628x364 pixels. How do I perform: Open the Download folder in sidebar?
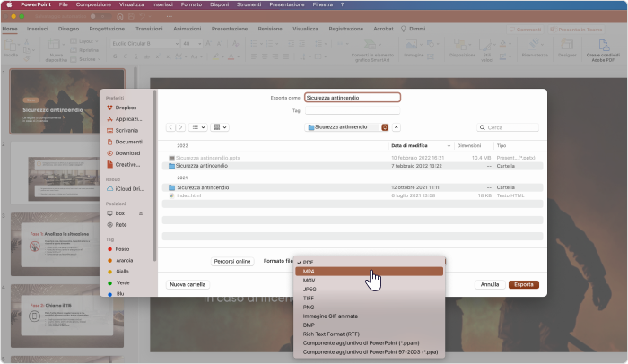(127, 153)
